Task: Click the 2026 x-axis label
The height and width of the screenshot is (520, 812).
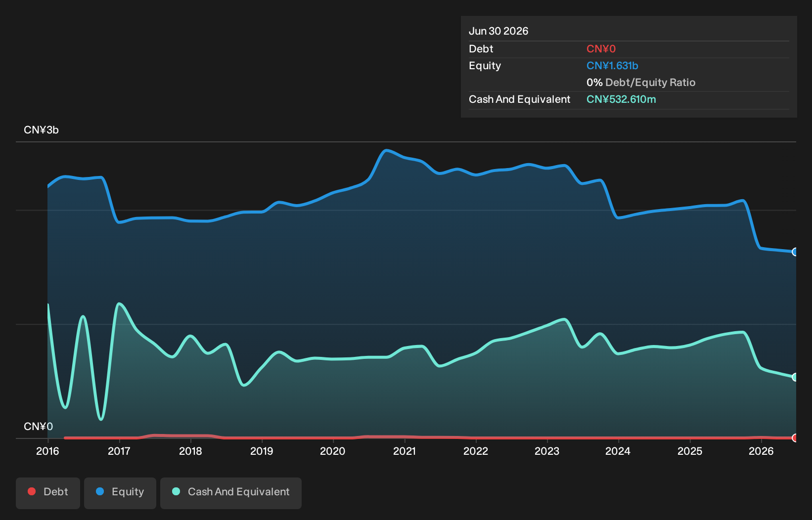Action: [x=761, y=451]
